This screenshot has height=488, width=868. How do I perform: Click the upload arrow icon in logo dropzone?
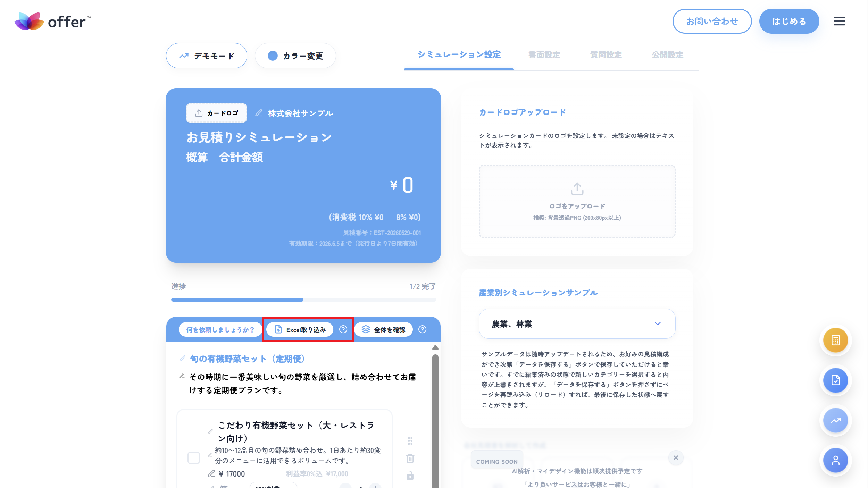click(577, 189)
